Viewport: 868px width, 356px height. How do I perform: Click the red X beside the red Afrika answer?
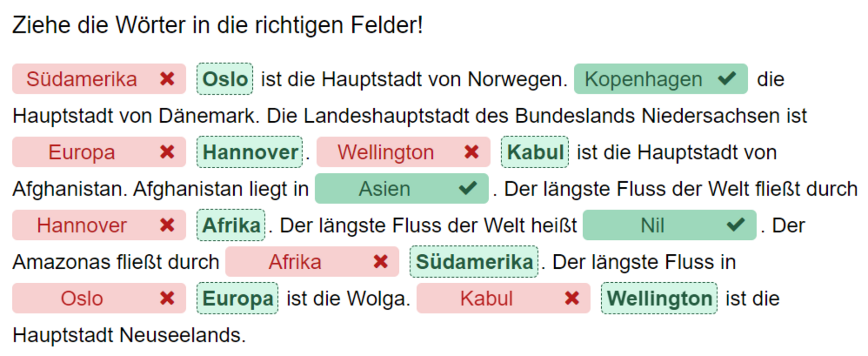point(381,261)
